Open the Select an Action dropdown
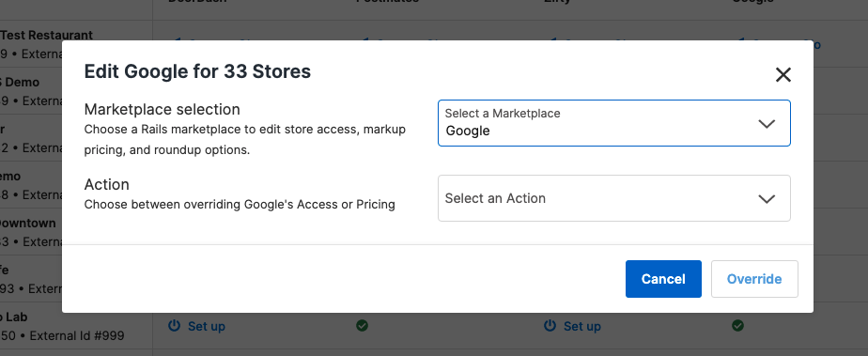Screen dimensions: 868x356 point(614,198)
